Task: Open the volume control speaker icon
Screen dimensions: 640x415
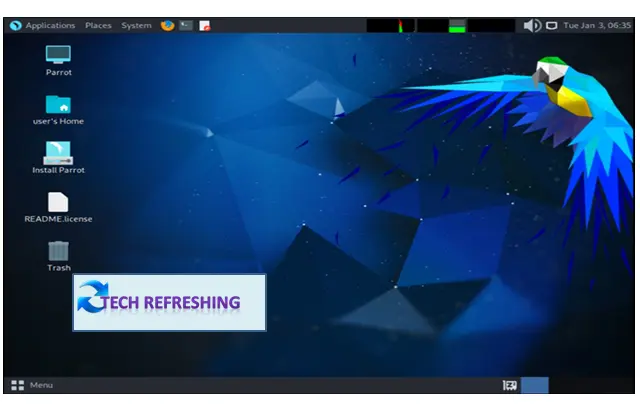Action: (532, 25)
